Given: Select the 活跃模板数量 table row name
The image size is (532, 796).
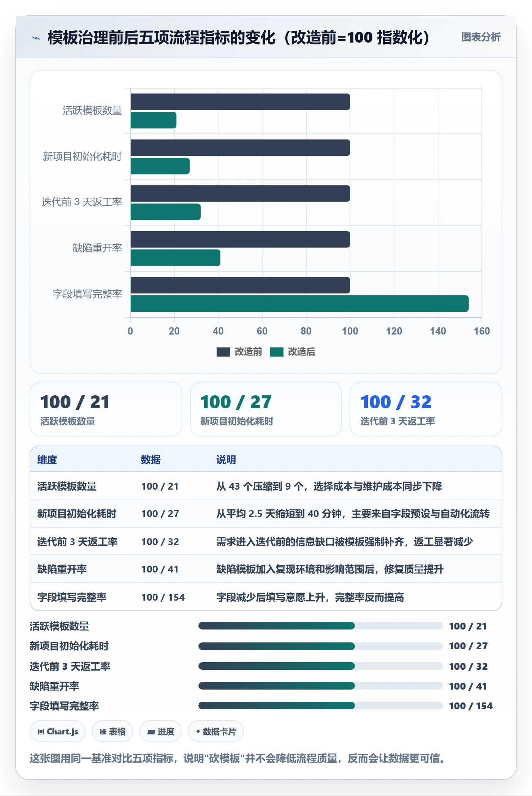Looking at the screenshot, I should pos(67,486).
